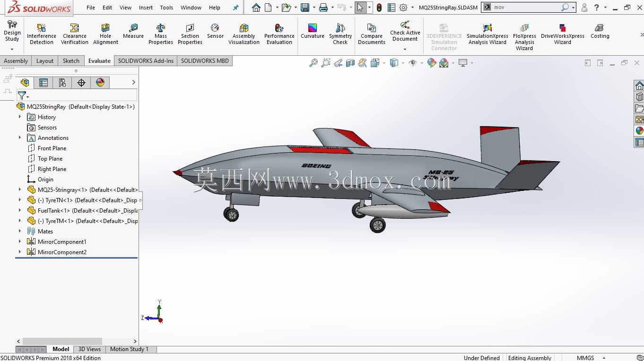Click the Rebuild traffic light icon
The height and width of the screenshot is (361, 644).
coord(379,8)
